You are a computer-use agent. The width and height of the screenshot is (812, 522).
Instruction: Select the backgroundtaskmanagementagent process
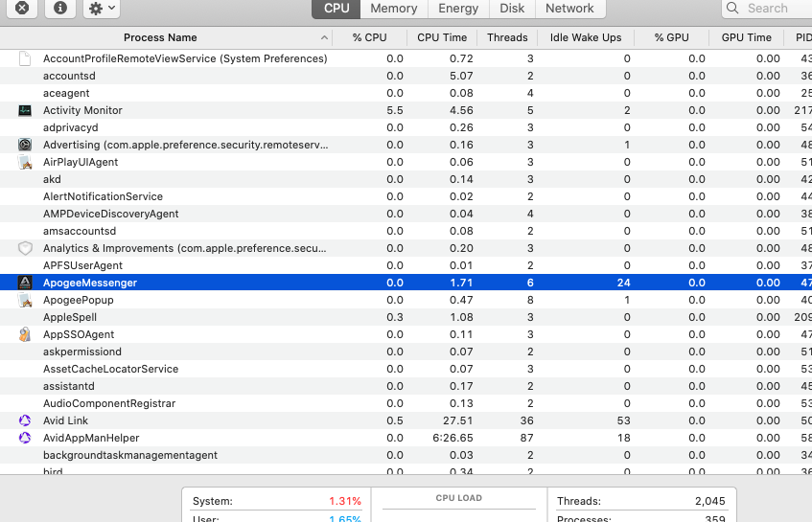406,455
